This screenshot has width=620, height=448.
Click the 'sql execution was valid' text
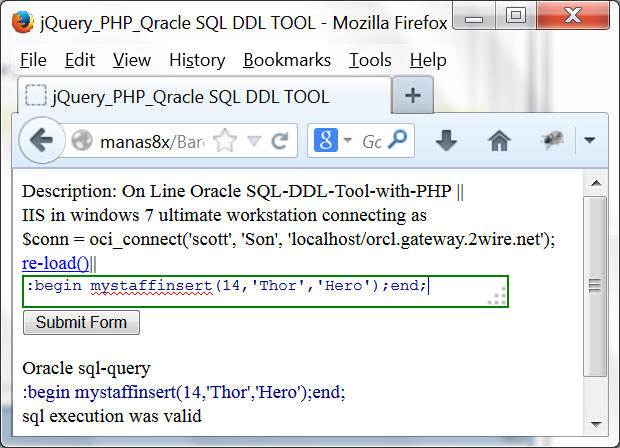click(x=112, y=416)
